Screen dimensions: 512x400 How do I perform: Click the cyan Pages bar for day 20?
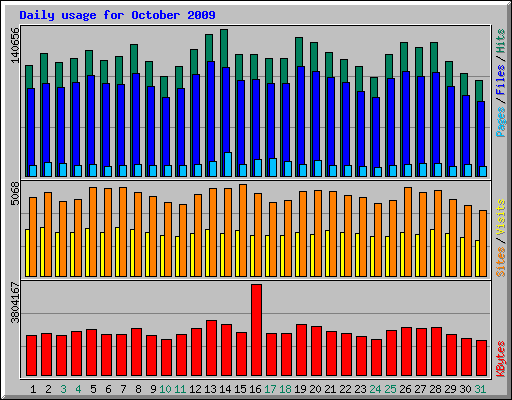pos(318,168)
